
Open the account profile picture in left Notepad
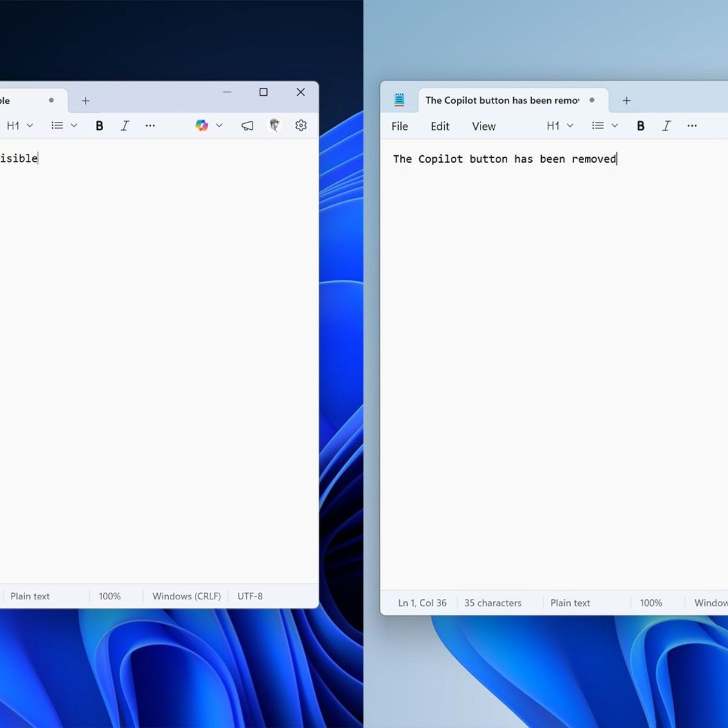pyautogui.click(x=275, y=126)
